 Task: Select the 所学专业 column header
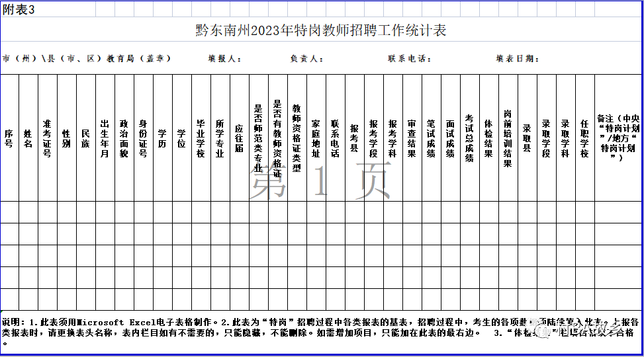(x=220, y=138)
